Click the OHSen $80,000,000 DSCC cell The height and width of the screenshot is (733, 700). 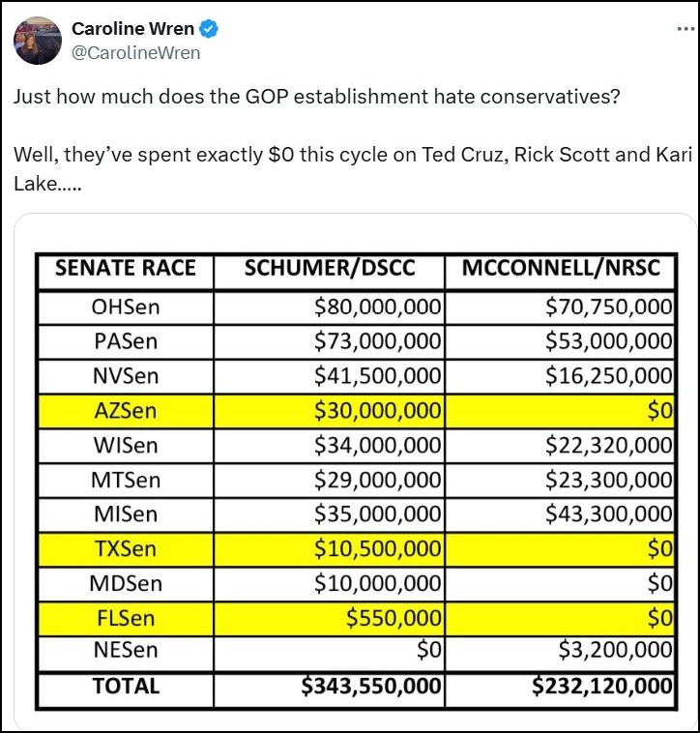click(330, 308)
